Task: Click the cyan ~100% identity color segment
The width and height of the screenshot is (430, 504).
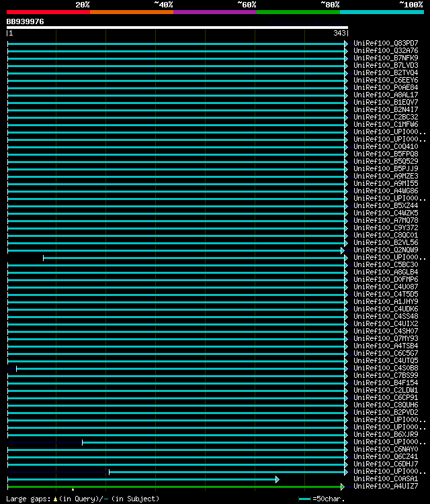Action: click(382, 12)
